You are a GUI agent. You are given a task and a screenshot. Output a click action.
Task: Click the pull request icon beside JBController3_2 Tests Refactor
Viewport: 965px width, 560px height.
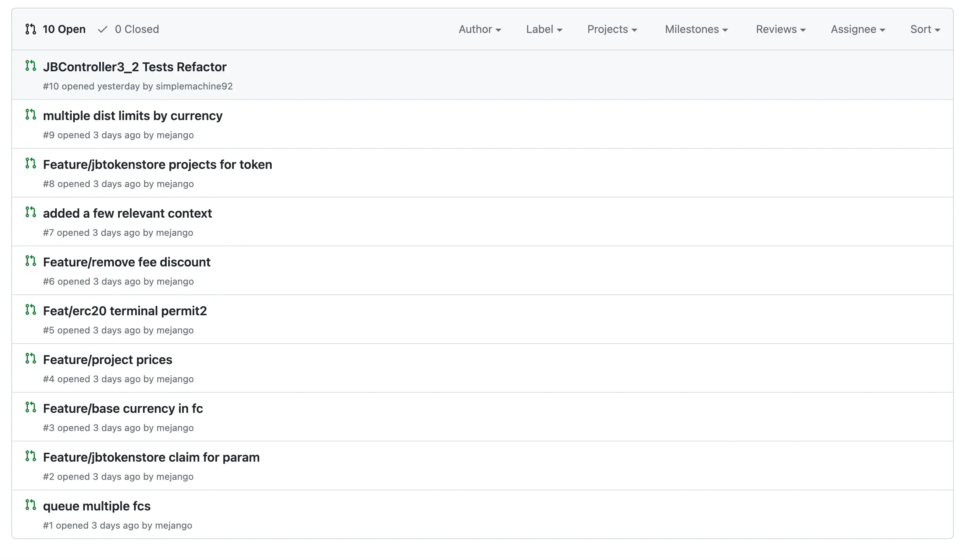31,66
